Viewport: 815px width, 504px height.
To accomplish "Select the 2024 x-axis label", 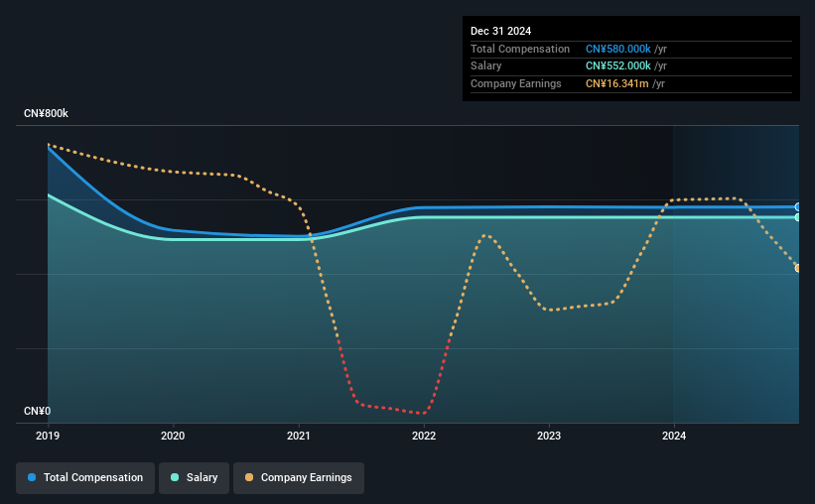I will pyautogui.click(x=674, y=436).
